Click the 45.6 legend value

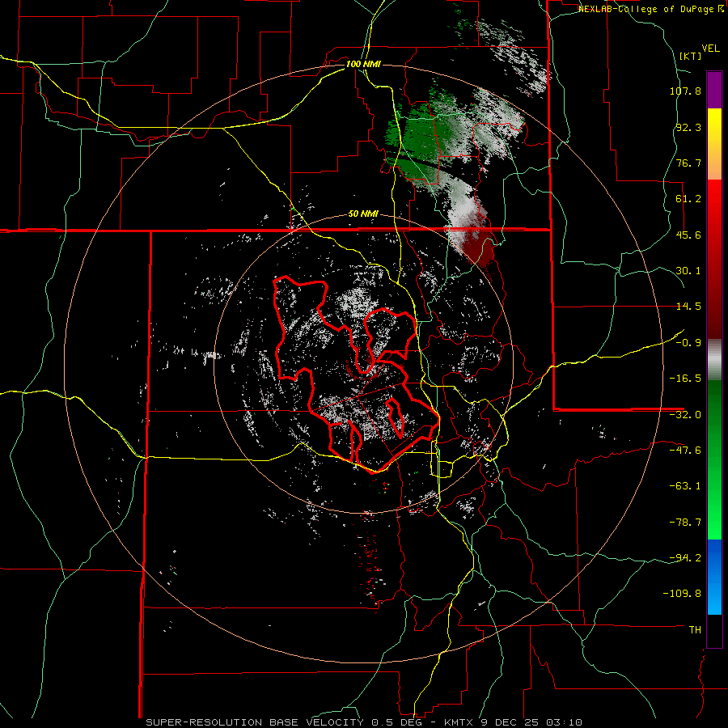coord(688,235)
